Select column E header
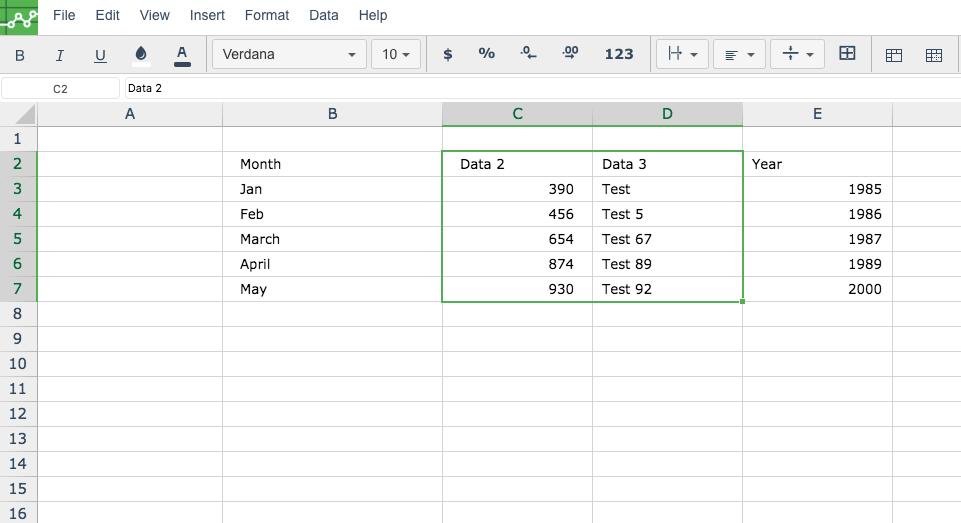The height and width of the screenshot is (523, 961). coord(817,114)
